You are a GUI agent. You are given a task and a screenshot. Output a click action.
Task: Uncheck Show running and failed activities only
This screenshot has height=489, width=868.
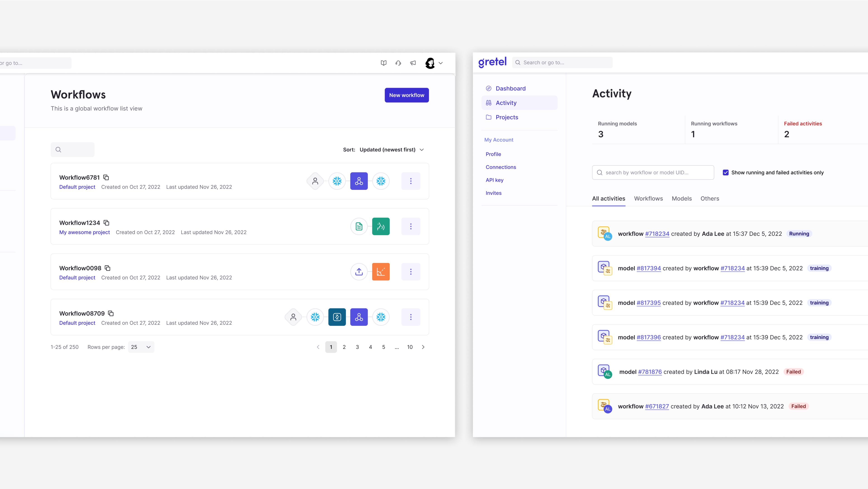coord(725,173)
